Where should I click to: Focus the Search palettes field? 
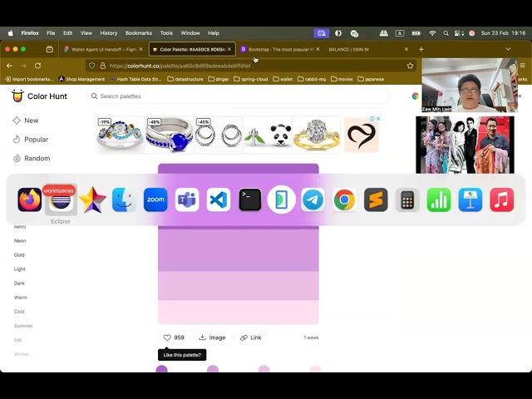pyautogui.click(x=239, y=96)
